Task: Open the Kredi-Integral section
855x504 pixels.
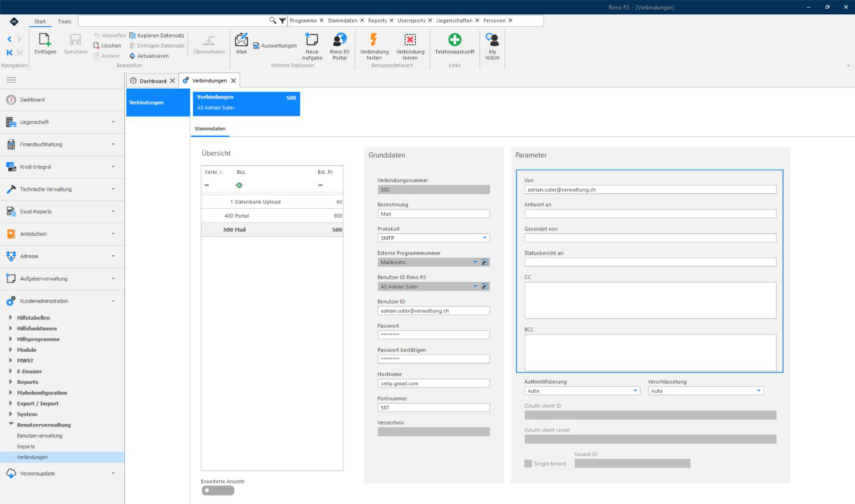Action: click(62, 167)
